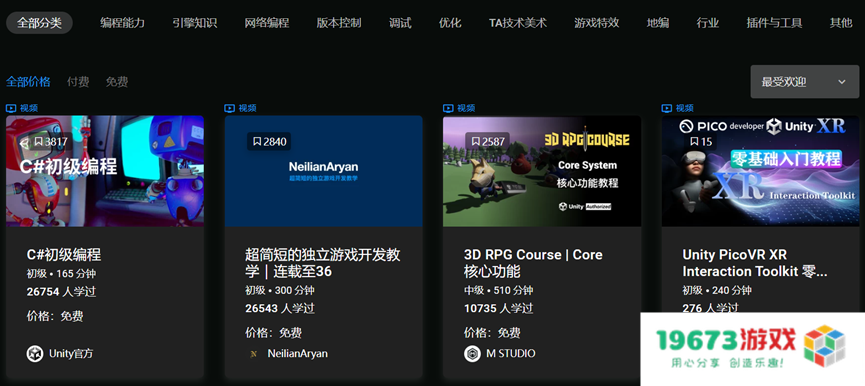Filter by 全部价格
865x386 pixels.
[28, 82]
